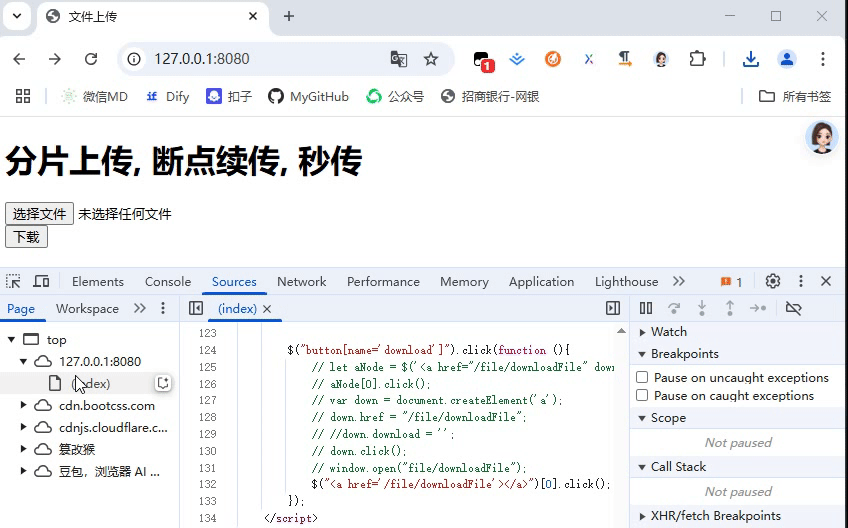The image size is (848, 528).
Task: Click the 下载 button
Action: [x=26, y=237]
